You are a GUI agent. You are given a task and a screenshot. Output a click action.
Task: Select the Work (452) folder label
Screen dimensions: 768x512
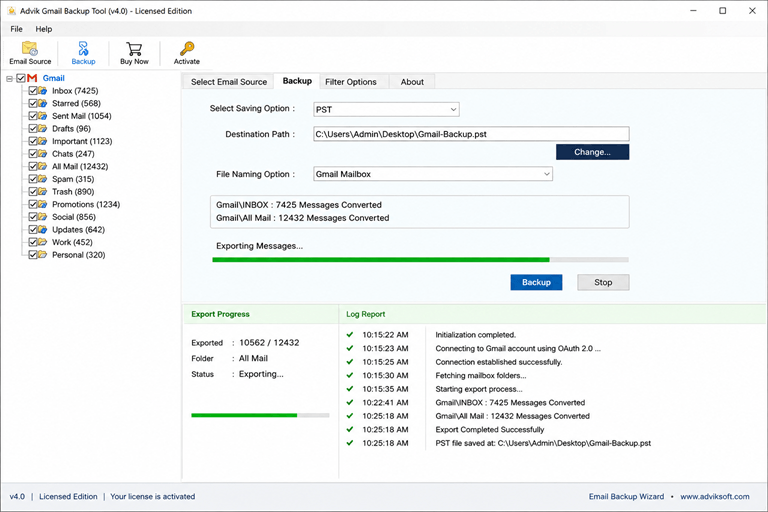(x=72, y=242)
